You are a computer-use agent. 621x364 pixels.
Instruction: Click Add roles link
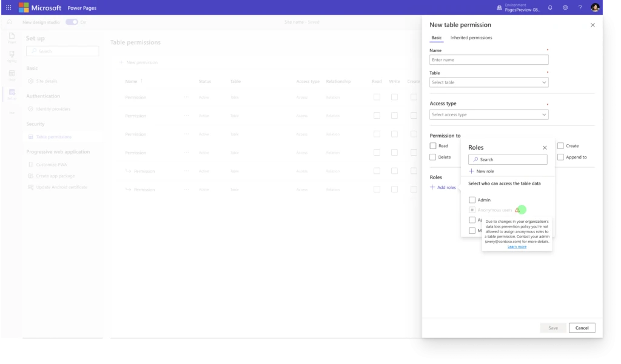point(443,187)
